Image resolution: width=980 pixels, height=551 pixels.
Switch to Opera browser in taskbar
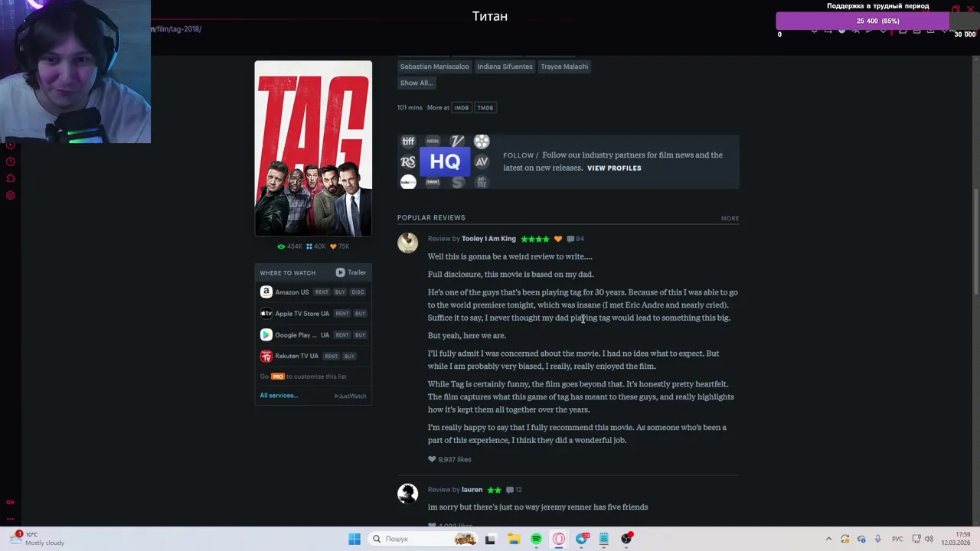coord(559,539)
